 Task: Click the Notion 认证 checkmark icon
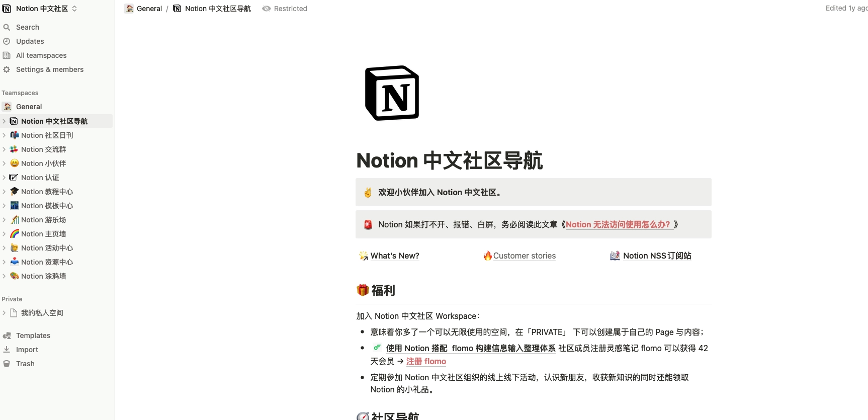tap(14, 178)
